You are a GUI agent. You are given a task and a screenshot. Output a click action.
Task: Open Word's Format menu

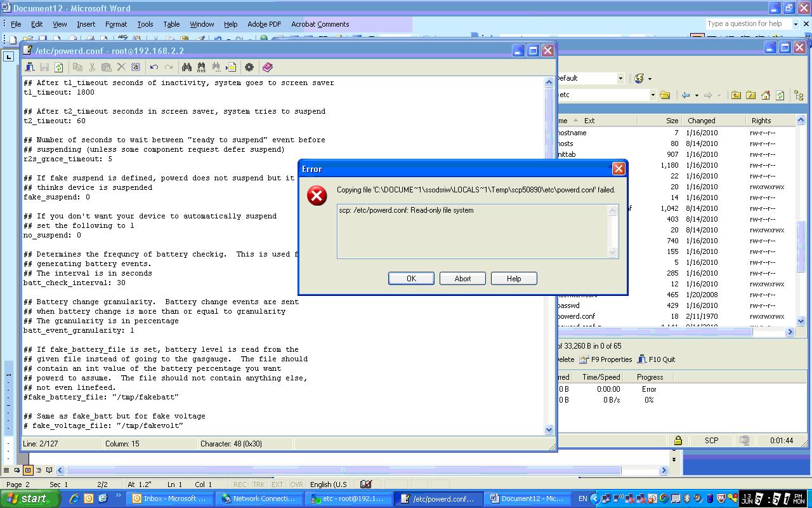(116, 24)
